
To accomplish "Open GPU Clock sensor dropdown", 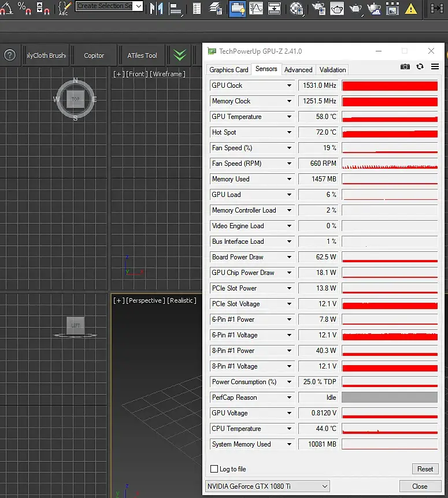I will coord(289,86).
